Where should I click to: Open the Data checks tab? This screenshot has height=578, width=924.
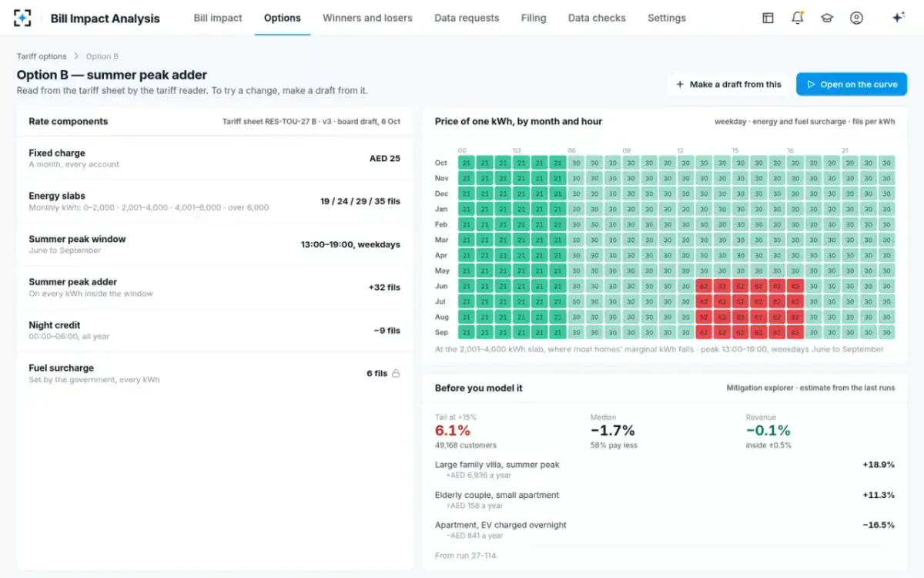click(x=597, y=18)
